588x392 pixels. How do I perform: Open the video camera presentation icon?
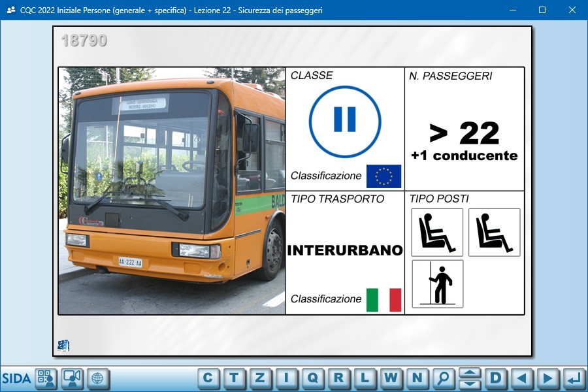click(72, 378)
